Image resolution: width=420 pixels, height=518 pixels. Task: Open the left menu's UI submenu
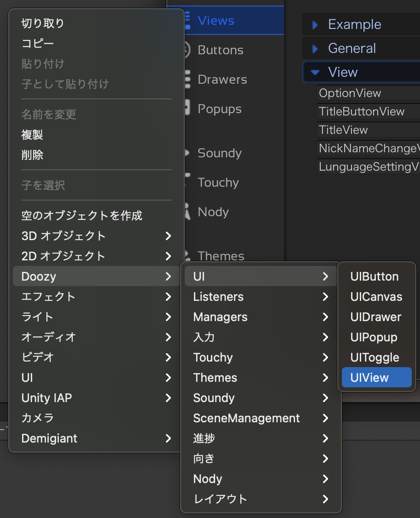[x=96, y=378]
